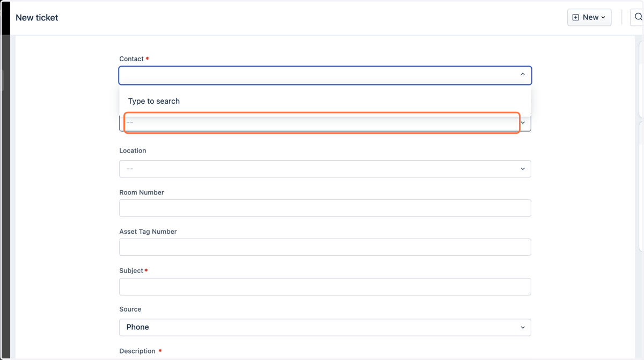Focus the Contact search field
The width and height of the screenshot is (644, 360).
[325, 75]
